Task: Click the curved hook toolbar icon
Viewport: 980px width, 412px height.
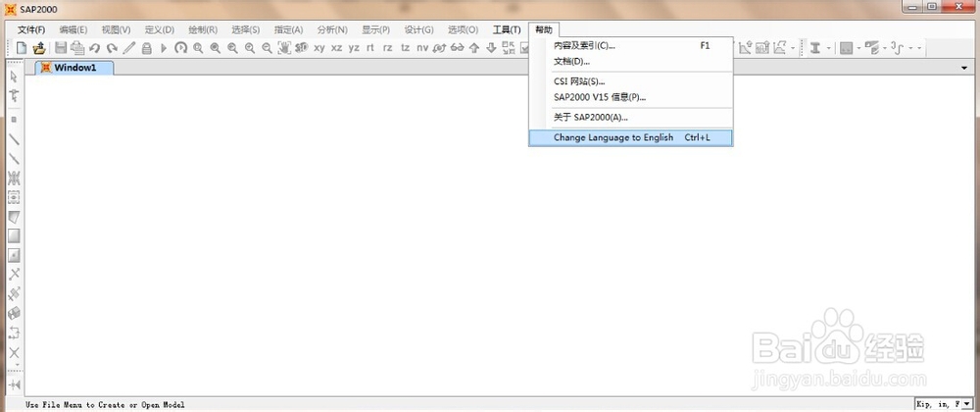Action: click(x=898, y=47)
